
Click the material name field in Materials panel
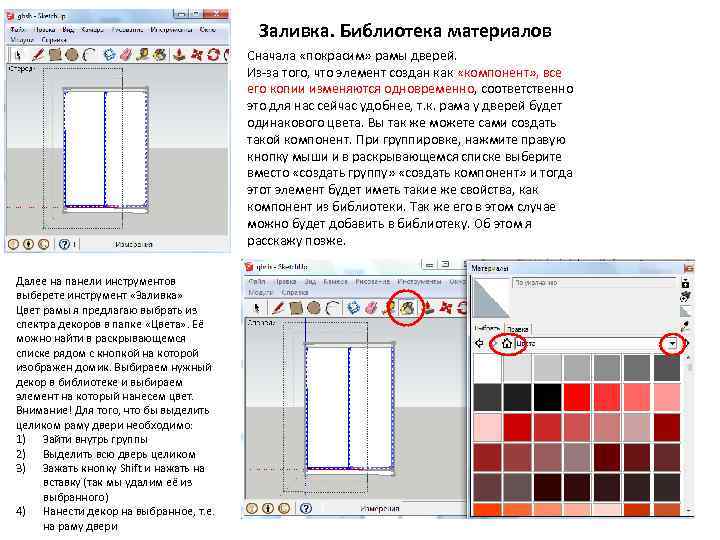coord(594,282)
